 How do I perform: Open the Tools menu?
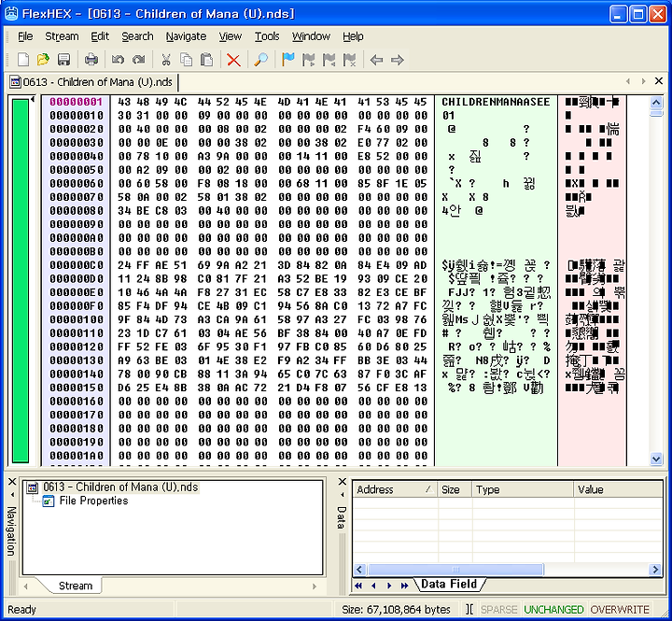click(x=267, y=36)
